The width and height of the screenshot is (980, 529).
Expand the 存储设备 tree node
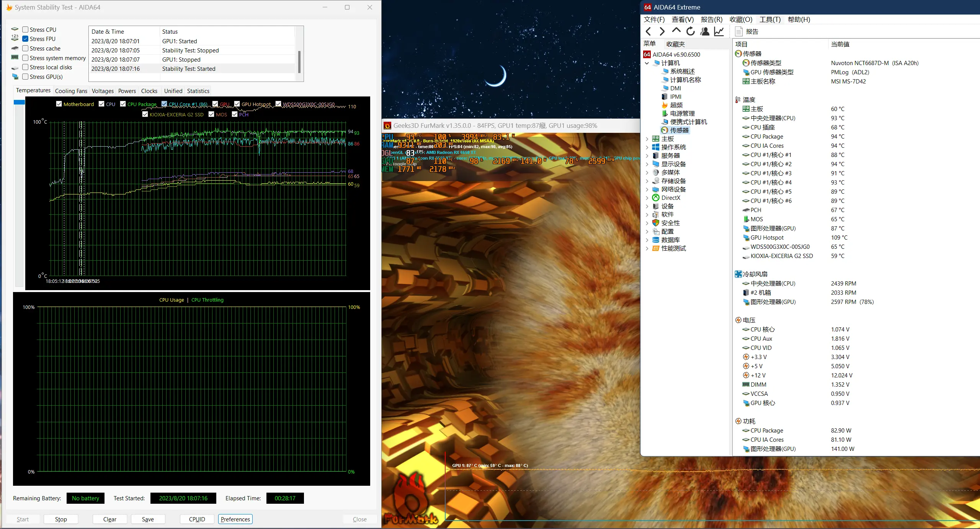(x=647, y=181)
